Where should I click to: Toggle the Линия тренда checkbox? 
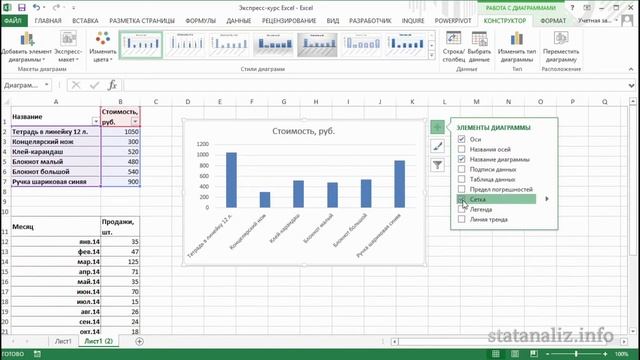coord(461,219)
